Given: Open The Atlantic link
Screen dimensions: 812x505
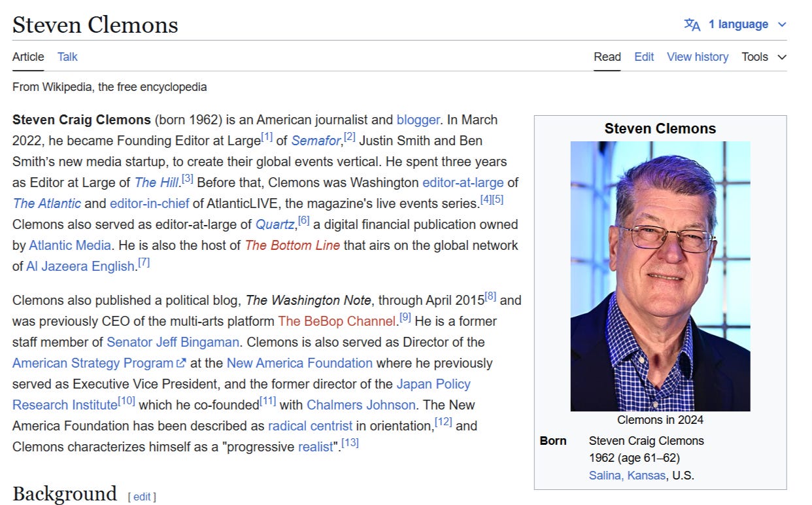Looking at the screenshot, I should 47,203.
